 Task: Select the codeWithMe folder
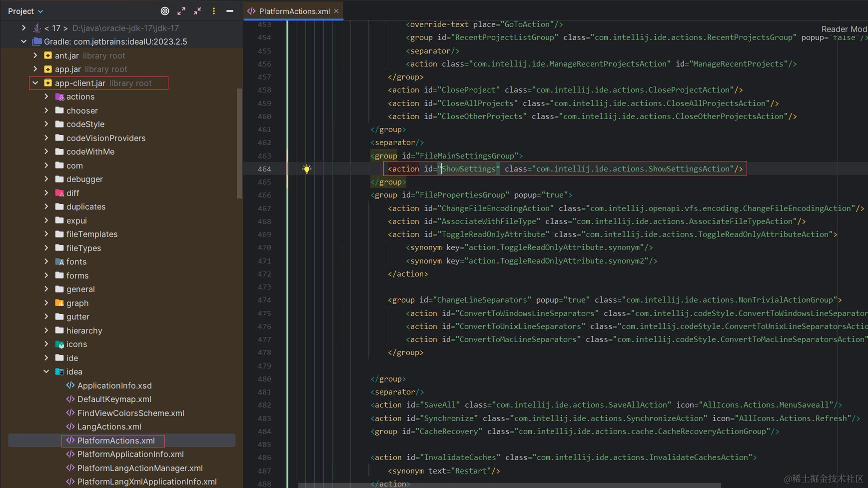90,151
